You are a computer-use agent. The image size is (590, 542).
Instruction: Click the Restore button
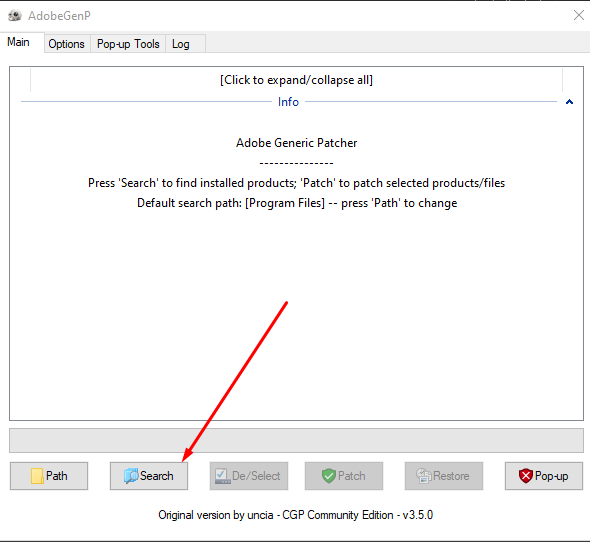[x=444, y=476]
